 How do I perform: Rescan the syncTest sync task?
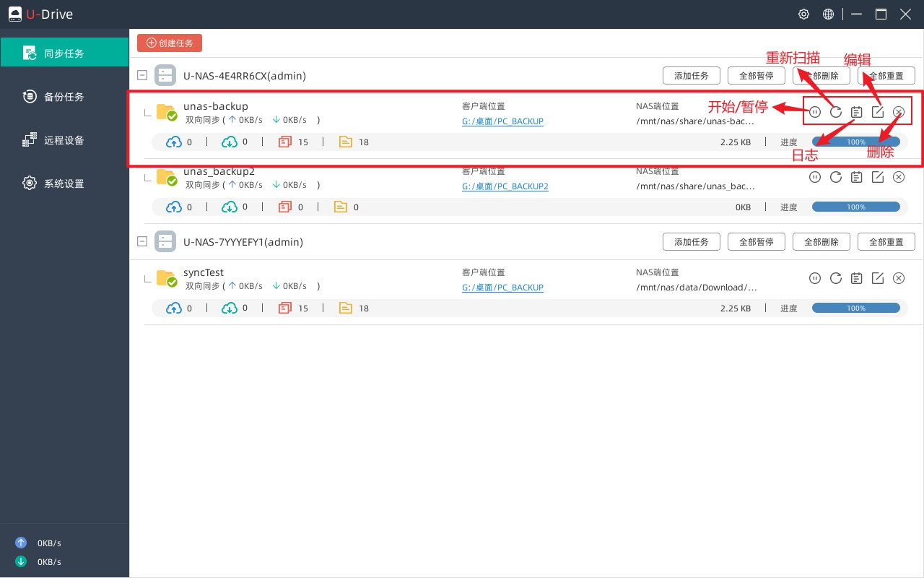pyautogui.click(x=836, y=278)
